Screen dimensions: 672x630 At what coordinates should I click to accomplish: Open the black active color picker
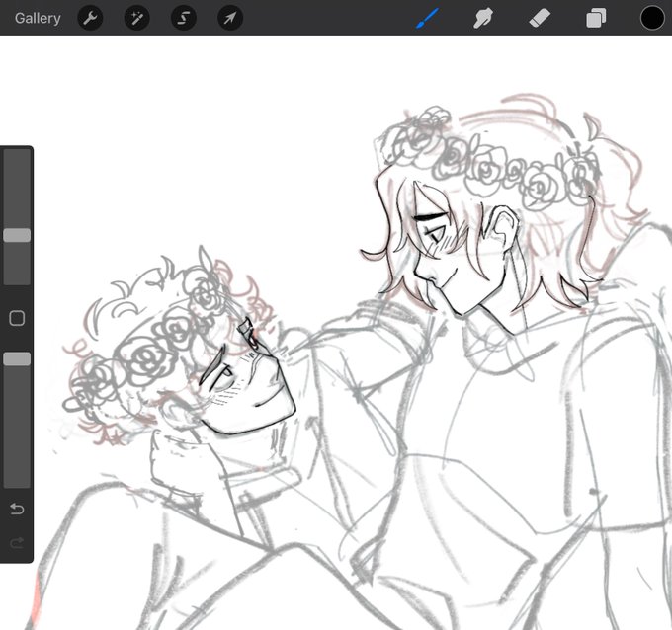tap(652, 18)
